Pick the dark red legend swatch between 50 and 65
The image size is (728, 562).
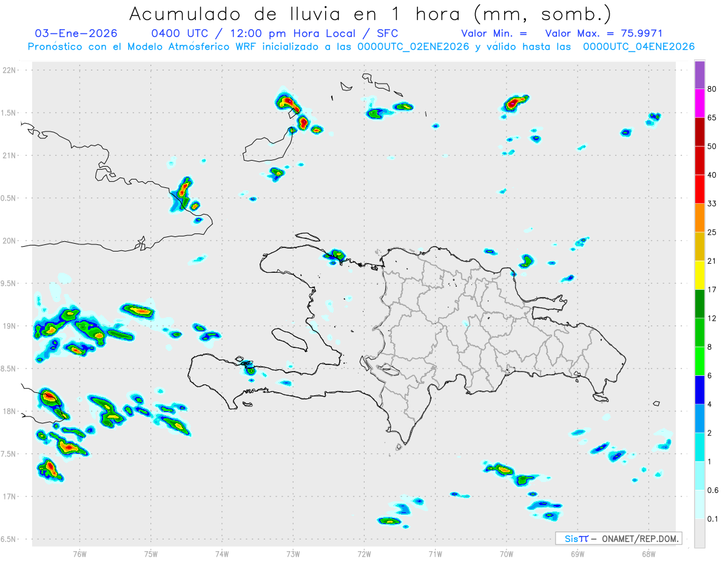(x=699, y=132)
